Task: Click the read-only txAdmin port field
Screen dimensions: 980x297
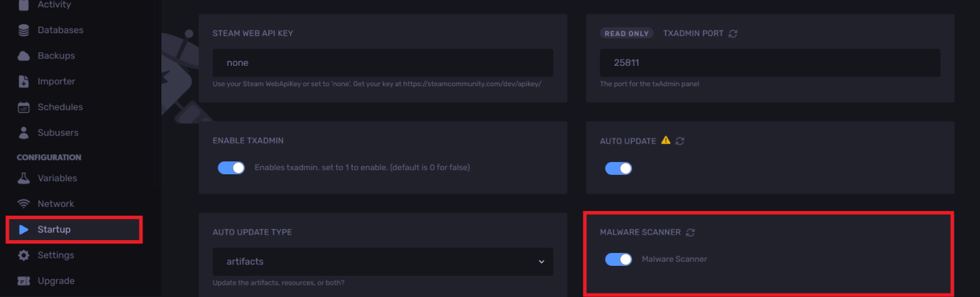Action: pos(769,63)
